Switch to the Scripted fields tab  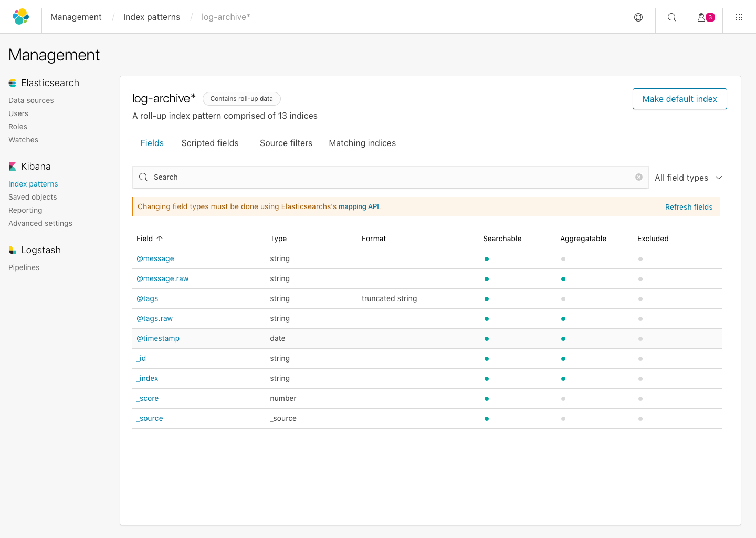(210, 143)
